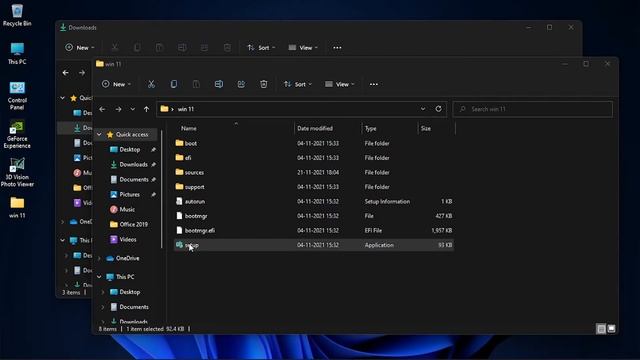Open View dropdown in win 11 toolbar
Screen dimensions: 640x360
point(340,84)
